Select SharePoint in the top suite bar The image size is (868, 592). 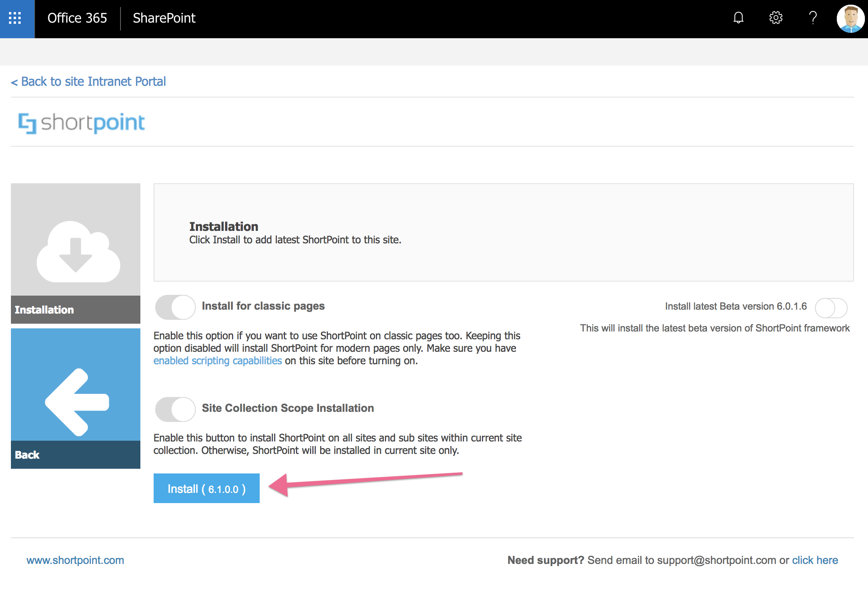[164, 18]
